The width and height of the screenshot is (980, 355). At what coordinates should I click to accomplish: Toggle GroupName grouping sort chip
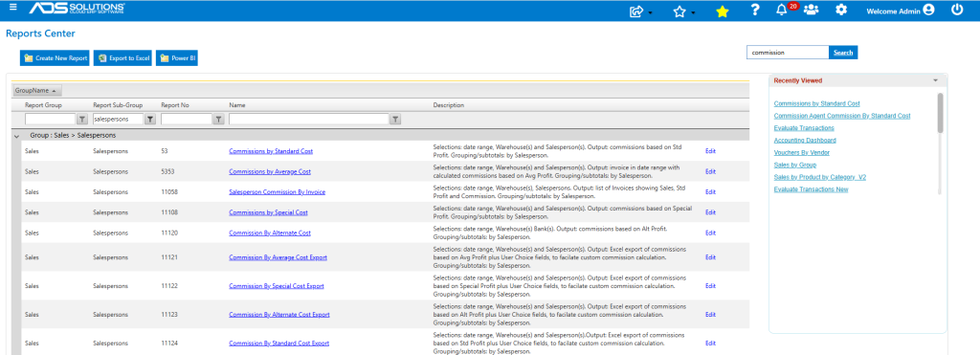tap(36, 91)
